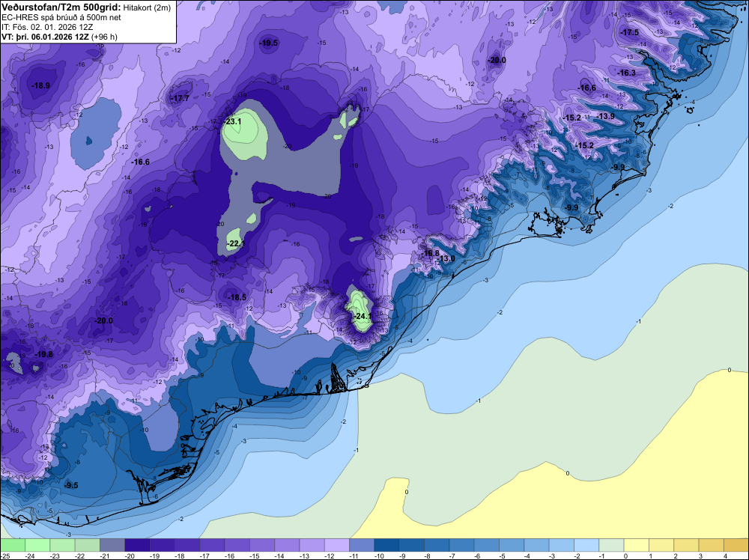The width and height of the screenshot is (749, 560).
Task: Click the -18.9 temperature label
Action: pos(41,86)
